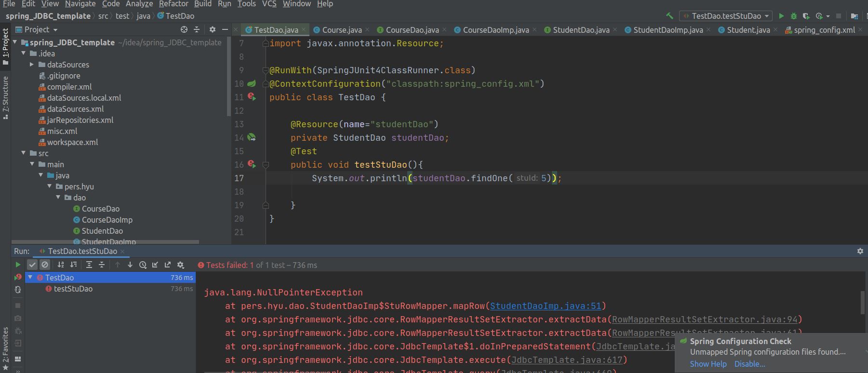Import test results icon
The width and height of the screenshot is (868, 373).
[155, 265]
